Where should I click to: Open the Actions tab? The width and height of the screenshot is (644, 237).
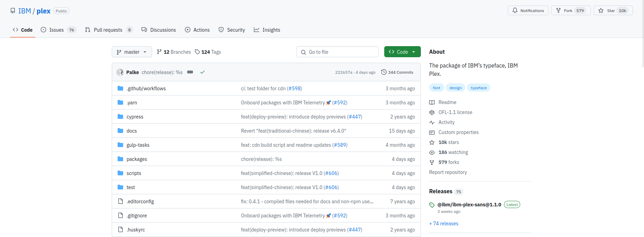click(197, 30)
